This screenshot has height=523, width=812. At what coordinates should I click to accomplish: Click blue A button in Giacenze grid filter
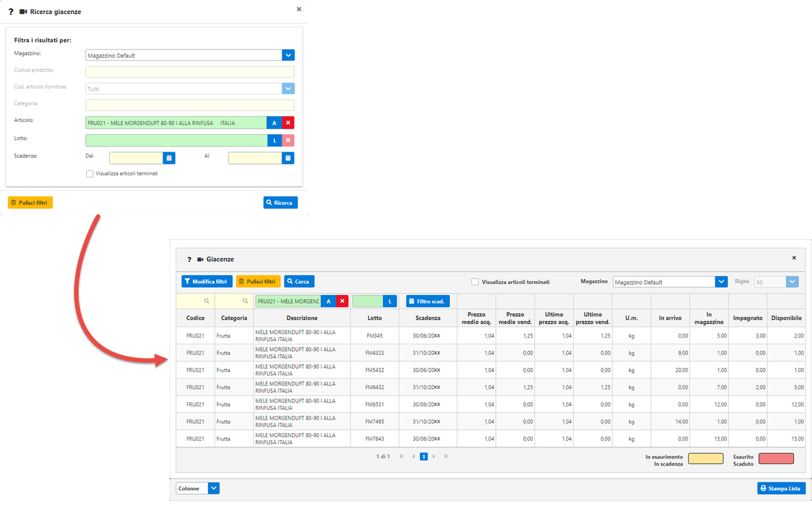click(328, 301)
